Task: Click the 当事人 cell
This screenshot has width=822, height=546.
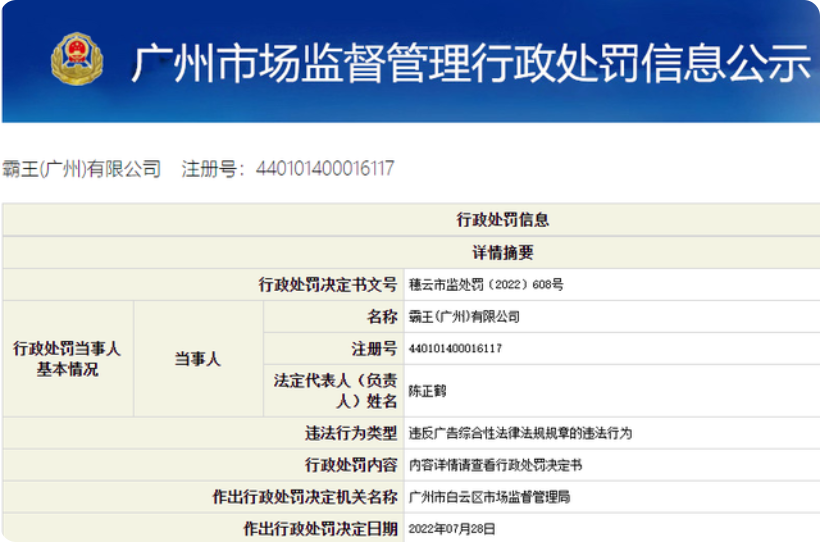Action: [198, 359]
